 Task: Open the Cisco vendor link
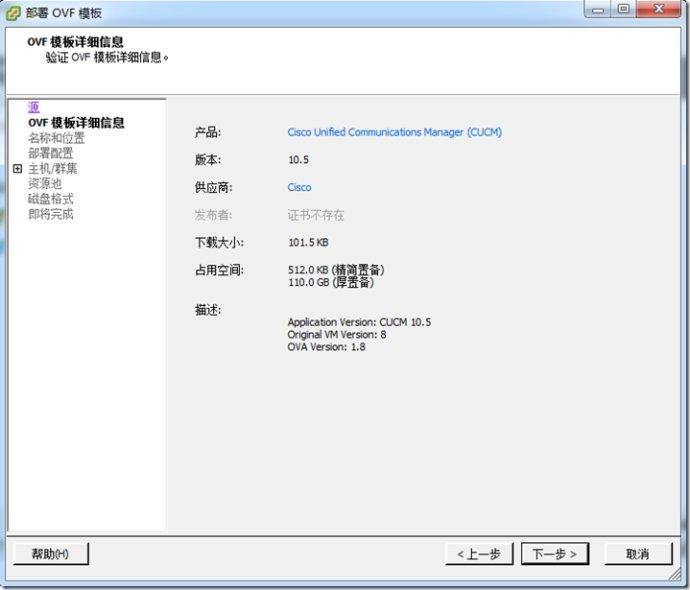[x=299, y=187]
